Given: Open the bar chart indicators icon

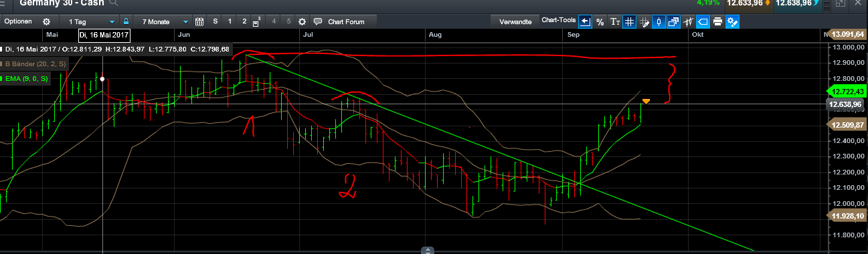Looking at the screenshot, I should 688,21.
